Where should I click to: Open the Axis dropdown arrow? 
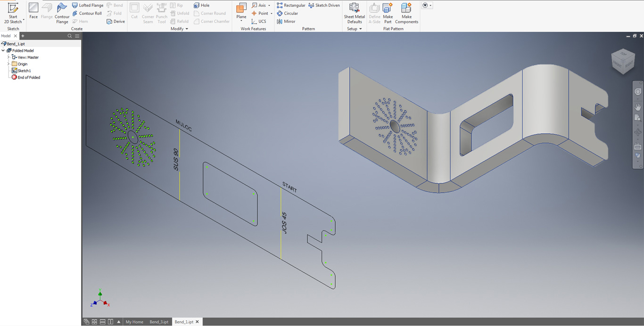coord(269,6)
